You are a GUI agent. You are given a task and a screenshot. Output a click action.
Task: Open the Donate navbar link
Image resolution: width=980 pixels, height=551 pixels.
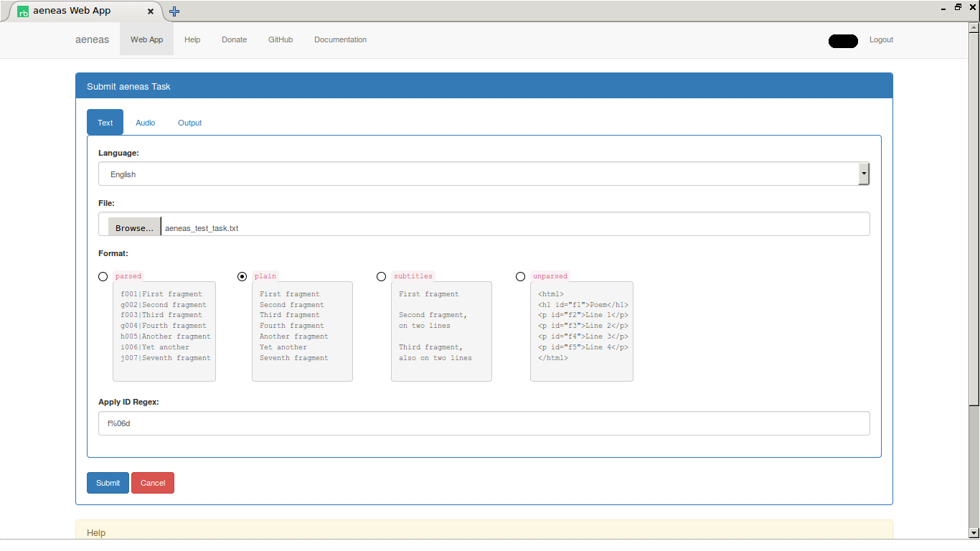tap(234, 39)
